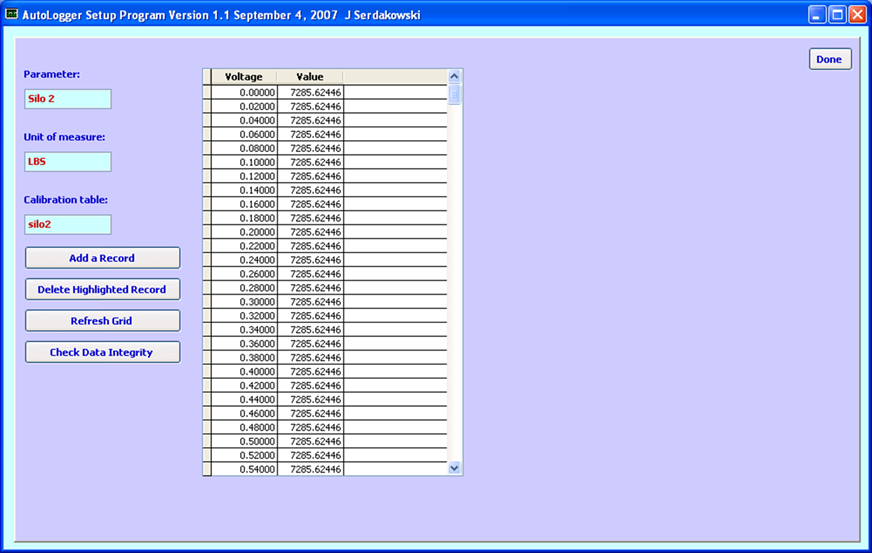Select voltage cell 0.54000

pyautogui.click(x=244, y=469)
